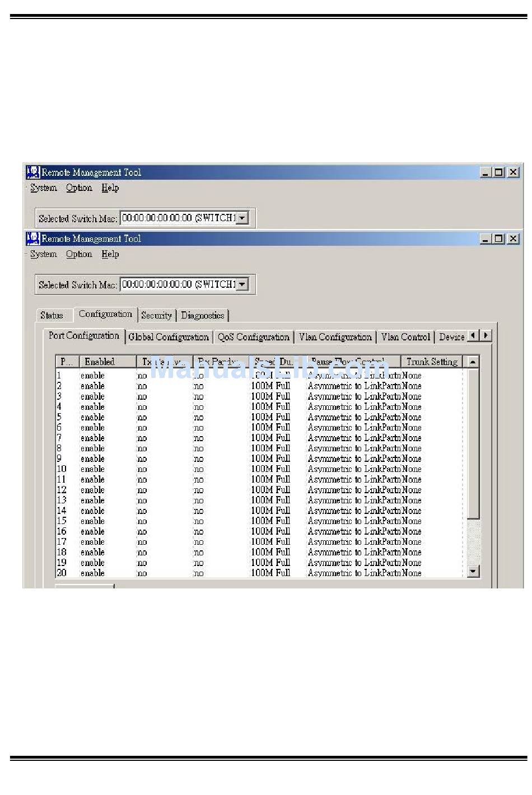
Task: Open Option menu in front window
Action: pyautogui.click(x=79, y=254)
